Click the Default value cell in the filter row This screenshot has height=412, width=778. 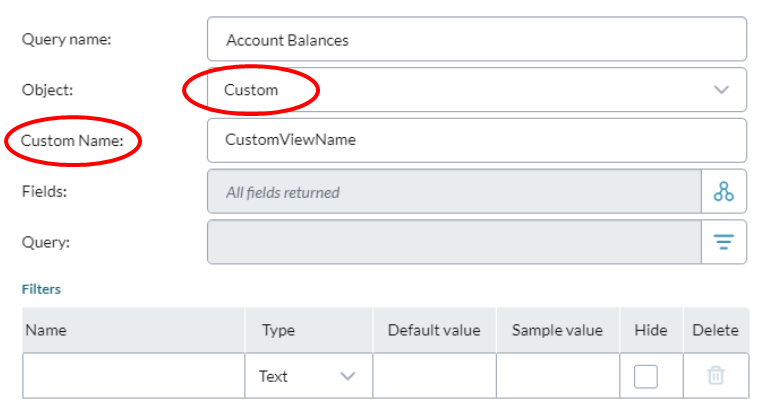(434, 376)
